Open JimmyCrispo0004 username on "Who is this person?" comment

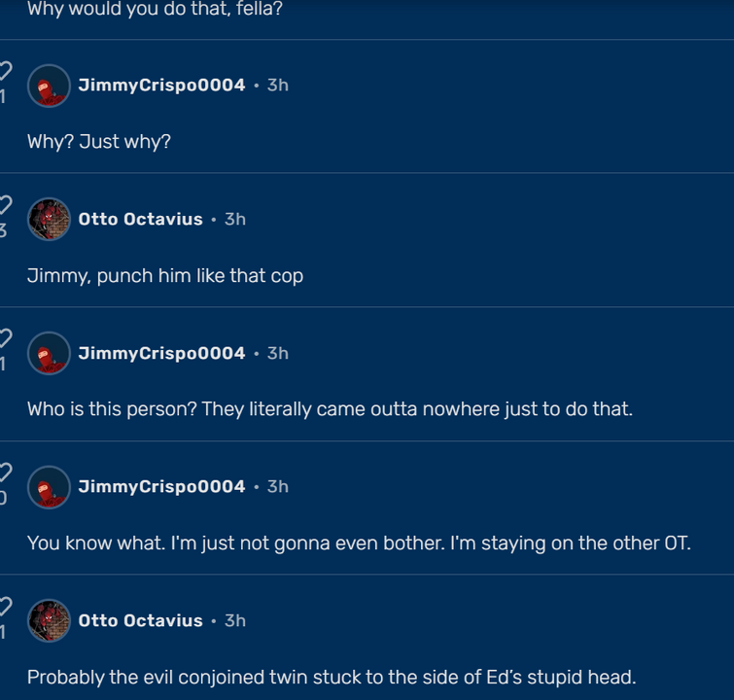click(x=161, y=353)
